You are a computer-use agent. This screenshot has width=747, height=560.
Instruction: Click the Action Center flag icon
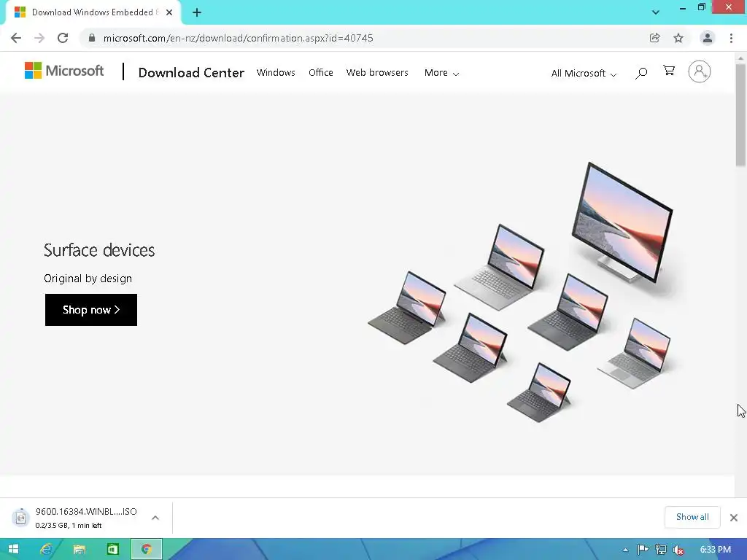tap(643, 550)
